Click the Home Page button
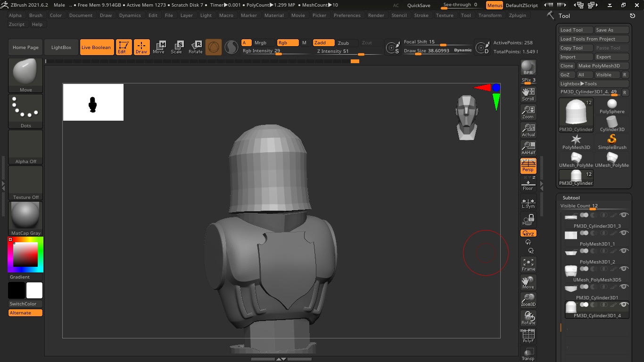Screen dimensions: 644x362 pyautogui.click(x=25, y=47)
